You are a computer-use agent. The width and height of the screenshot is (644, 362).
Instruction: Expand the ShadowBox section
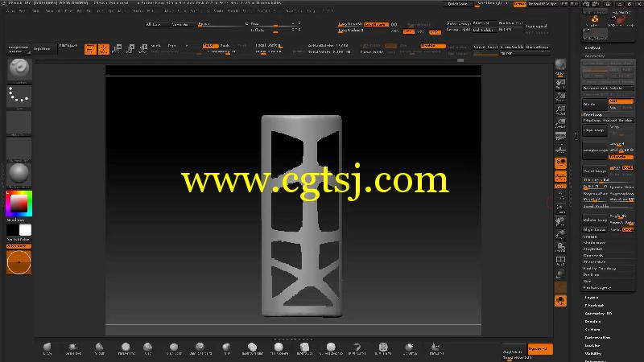(x=593, y=243)
